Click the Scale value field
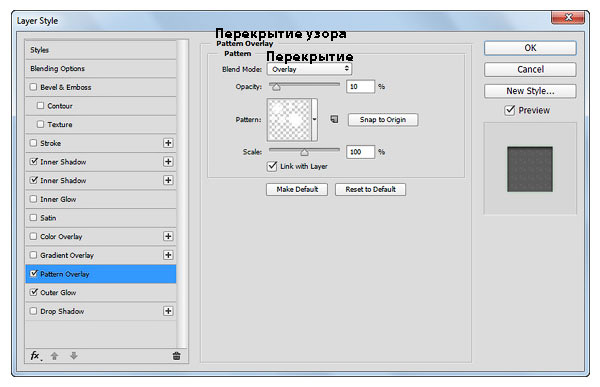This screenshot has width=600, height=387. click(360, 152)
